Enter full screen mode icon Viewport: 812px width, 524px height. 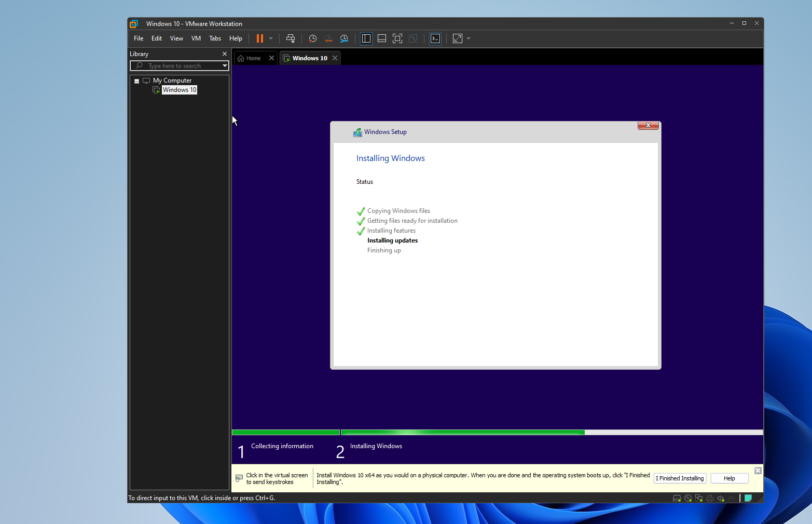click(x=397, y=38)
